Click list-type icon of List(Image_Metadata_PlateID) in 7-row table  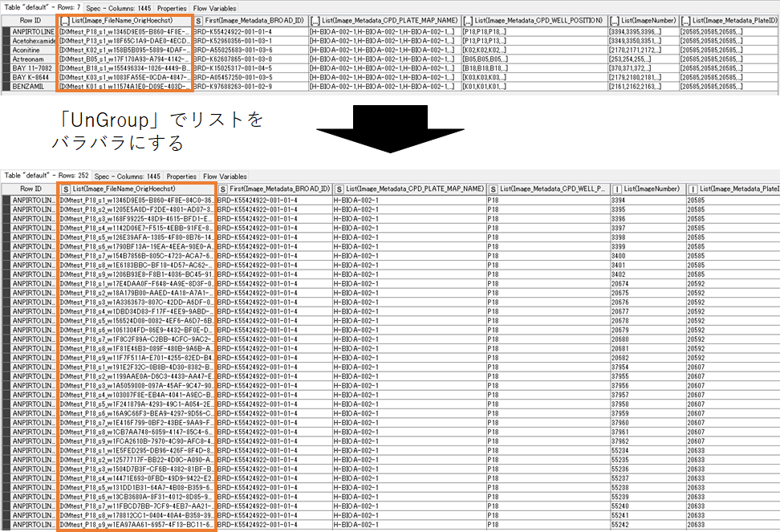tap(685, 21)
